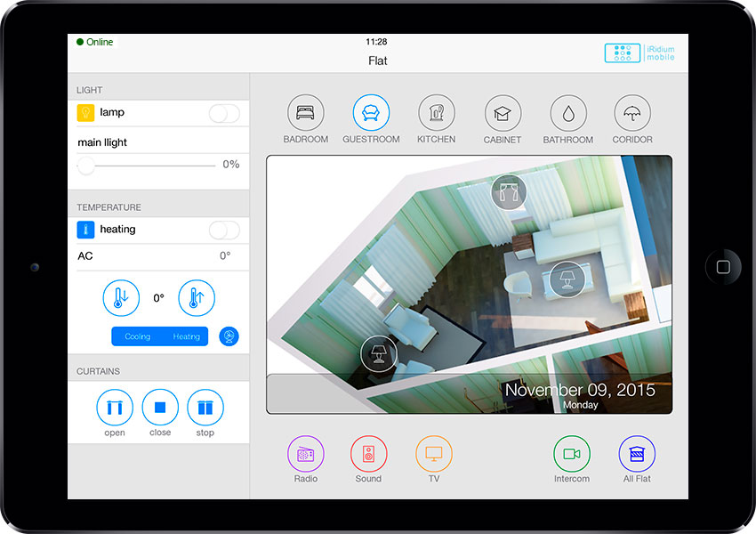Click the Flat title
756x534 pixels.
coord(377,61)
